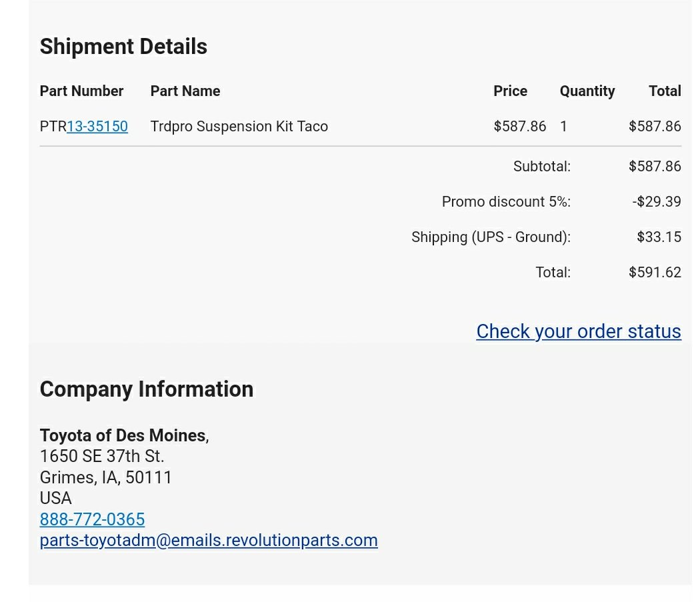Click the Part Name column header

click(x=185, y=91)
